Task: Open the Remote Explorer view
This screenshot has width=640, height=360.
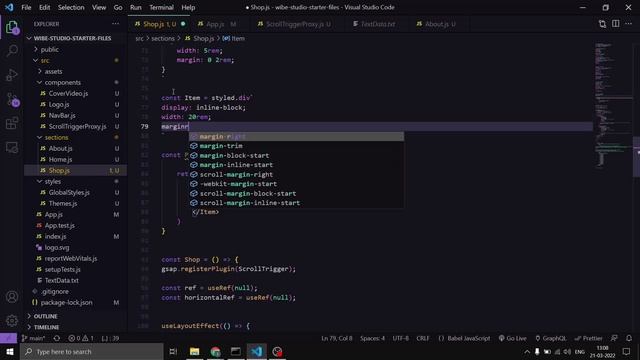Action: tap(12, 147)
